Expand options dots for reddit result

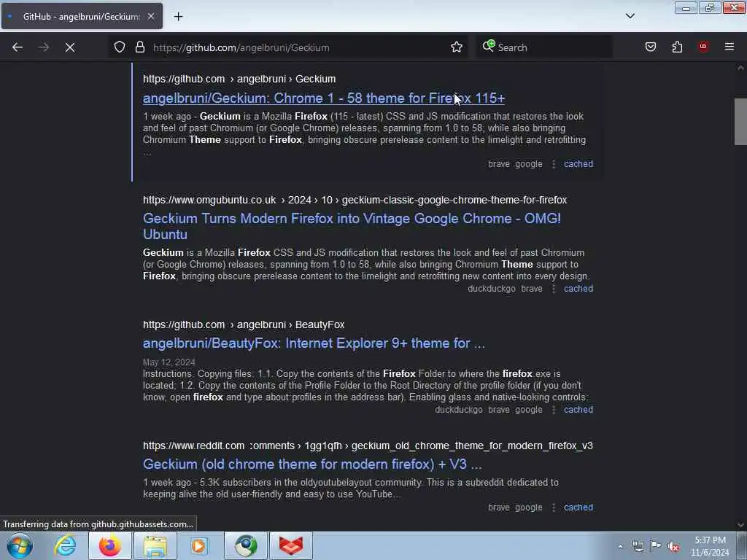coord(553,507)
